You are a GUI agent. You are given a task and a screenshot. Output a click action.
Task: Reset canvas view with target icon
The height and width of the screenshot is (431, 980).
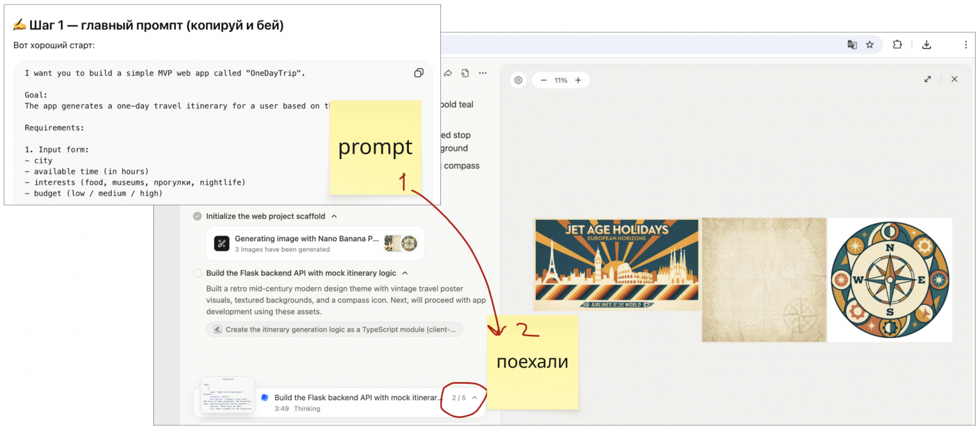pyautogui.click(x=518, y=80)
